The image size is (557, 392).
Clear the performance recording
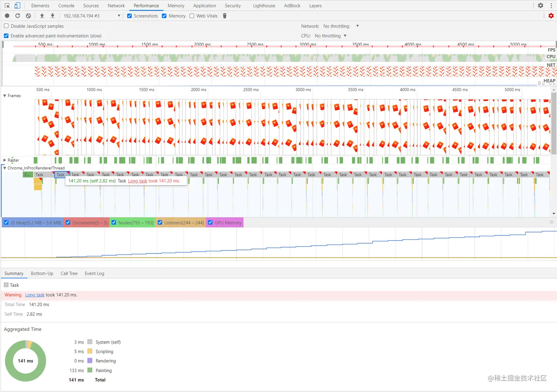click(28, 16)
